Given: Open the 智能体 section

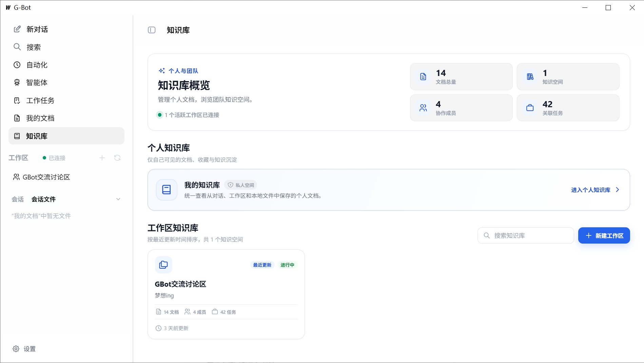Looking at the screenshot, I should (66, 82).
